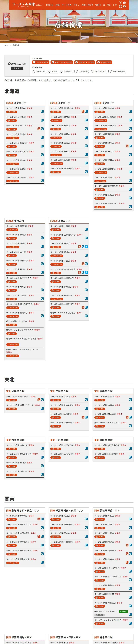Open the Facebook icon in header
This screenshot has height=644, width=138.
pos(124,3)
